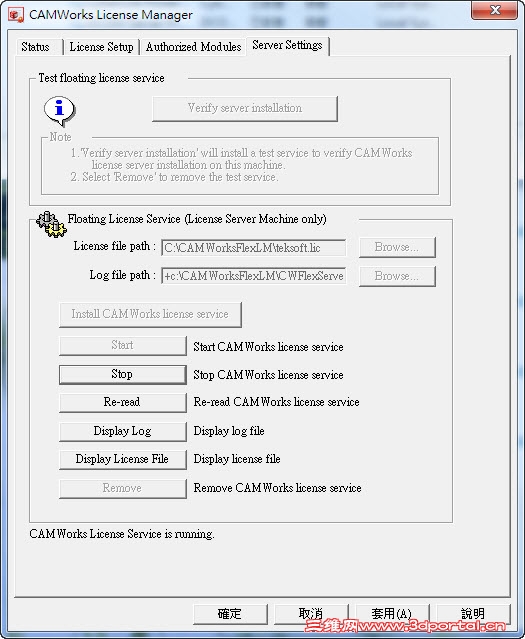The width and height of the screenshot is (525, 639).
Task: Click the 'Stop CAMWorks license service' description
Action: click(268, 375)
